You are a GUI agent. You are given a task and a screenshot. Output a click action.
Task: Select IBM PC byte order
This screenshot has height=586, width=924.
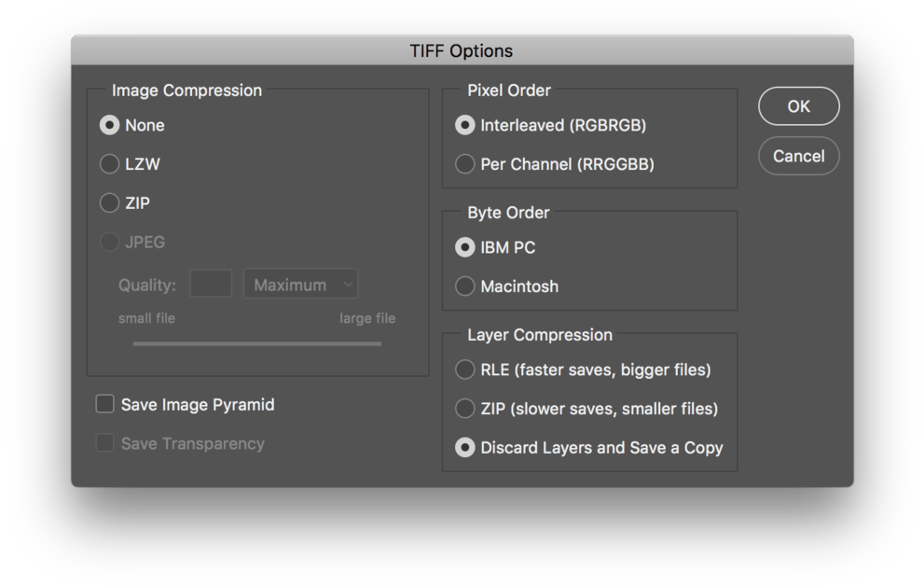[x=465, y=248]
